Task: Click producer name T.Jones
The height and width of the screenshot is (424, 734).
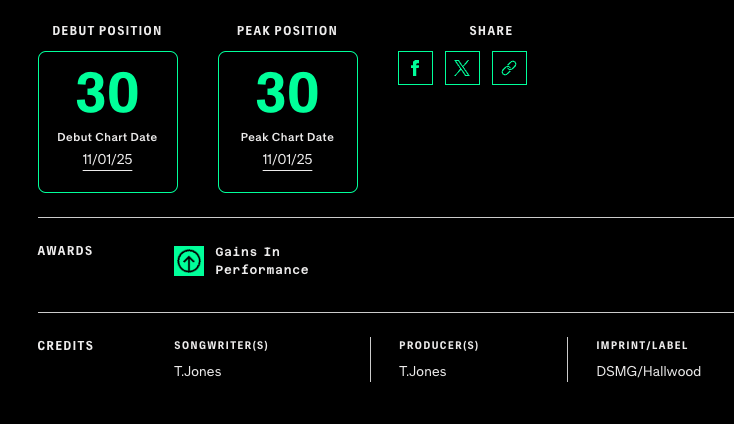Action: pyautogui.click(x=423, y=372)
